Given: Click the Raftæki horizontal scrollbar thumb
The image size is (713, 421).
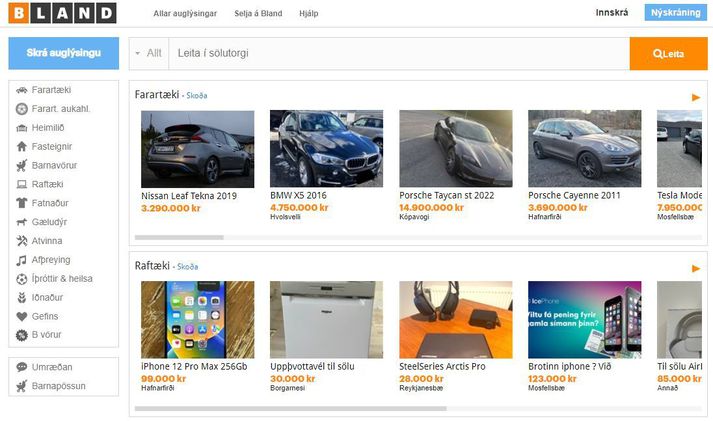Looking at the screenshot, I should click(x=291, y=408).
